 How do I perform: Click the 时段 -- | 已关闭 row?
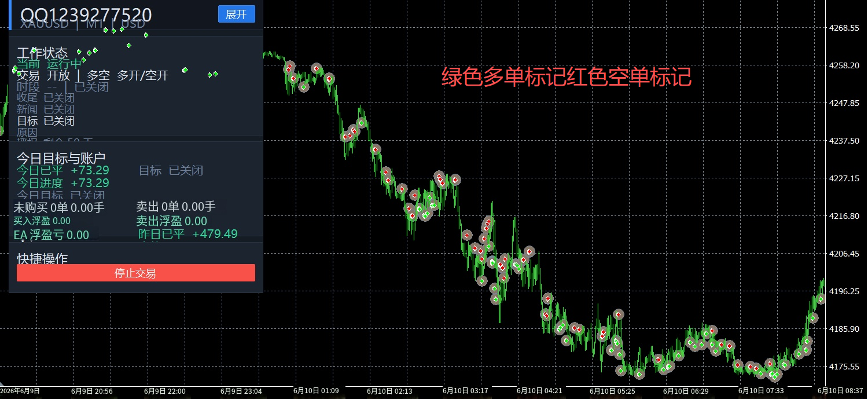coord(63,87)
